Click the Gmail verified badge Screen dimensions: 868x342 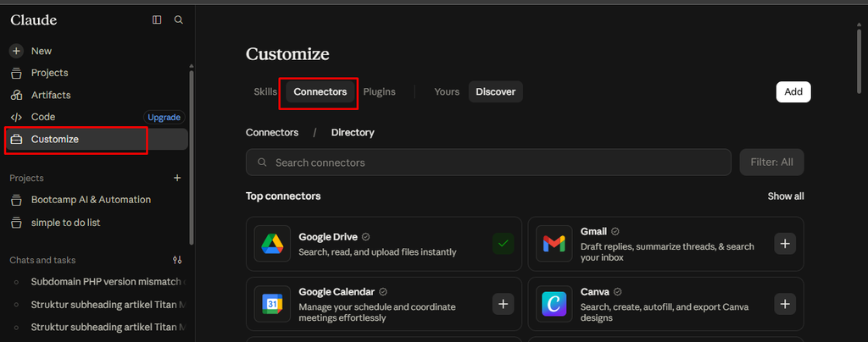pos(615,231)
